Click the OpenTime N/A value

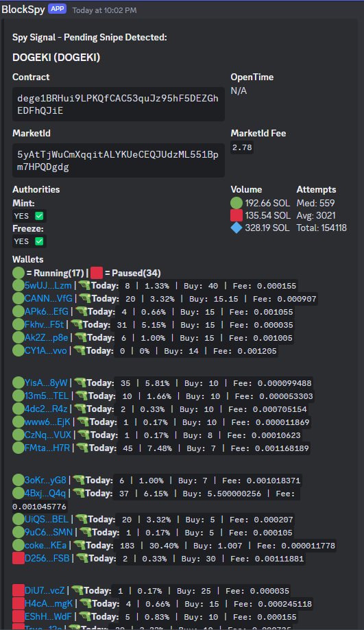pos(239,90)
